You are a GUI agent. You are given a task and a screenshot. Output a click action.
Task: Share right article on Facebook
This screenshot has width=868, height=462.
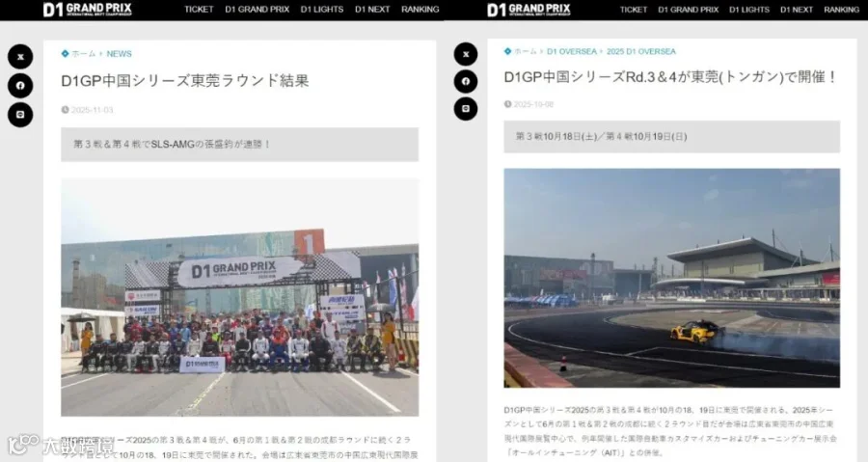coord(466,81)
